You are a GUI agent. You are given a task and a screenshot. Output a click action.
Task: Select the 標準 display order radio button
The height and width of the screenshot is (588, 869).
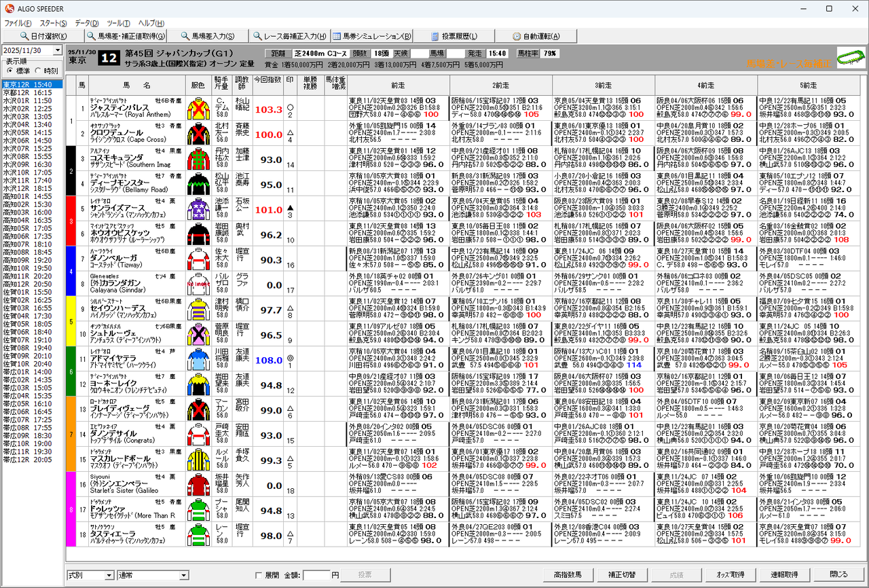(x=10, y=71)
